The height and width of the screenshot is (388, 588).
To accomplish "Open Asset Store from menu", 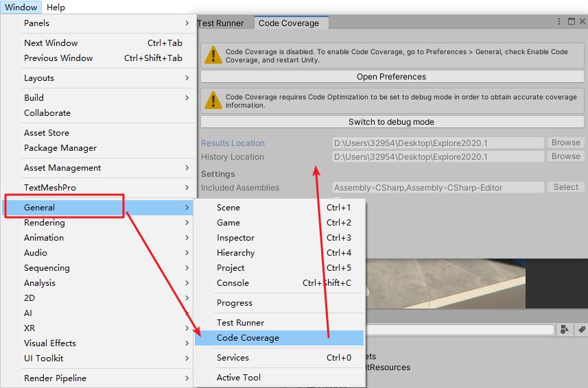I will click(99, 132).
